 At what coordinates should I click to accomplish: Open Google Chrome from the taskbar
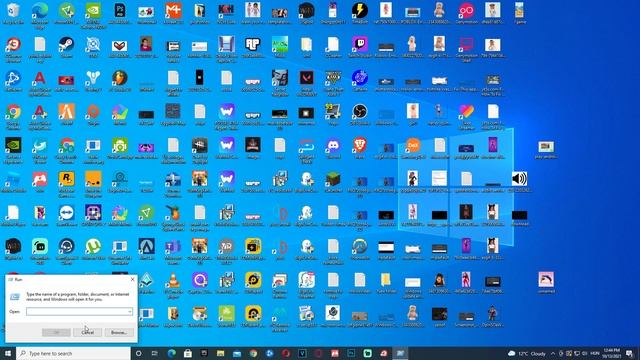pos(253,353)
